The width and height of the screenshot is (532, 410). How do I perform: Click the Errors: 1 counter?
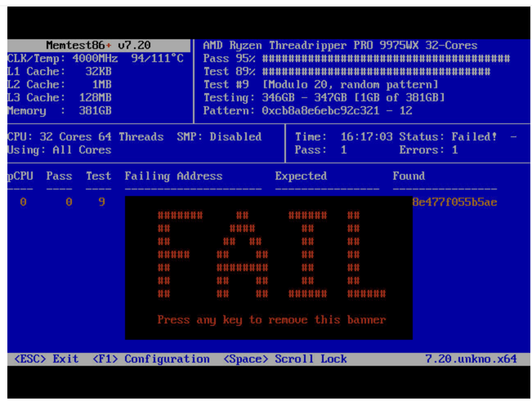click(428, 150)
